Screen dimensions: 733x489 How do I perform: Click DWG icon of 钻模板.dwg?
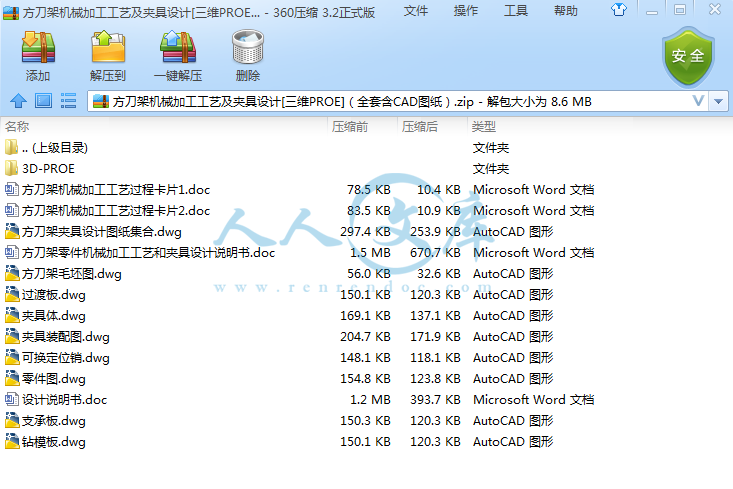pyautogui.click(x=12, y=441)
